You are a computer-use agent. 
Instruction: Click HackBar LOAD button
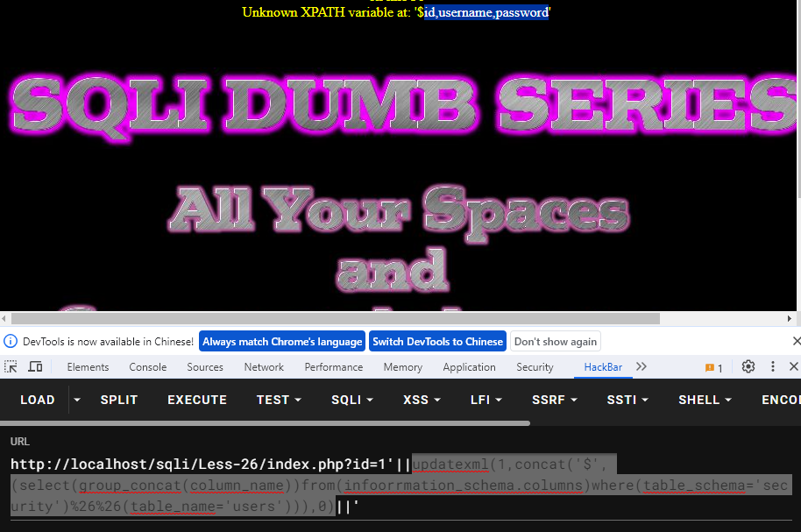(x=38, y=400)
